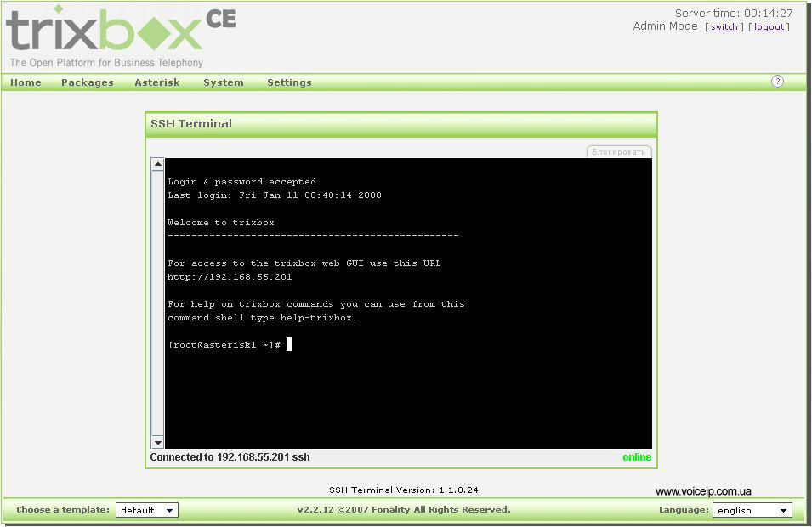The width and height of the screenshot is (812, 527).
Task: Click the logout link
Action: pos(769,27)
